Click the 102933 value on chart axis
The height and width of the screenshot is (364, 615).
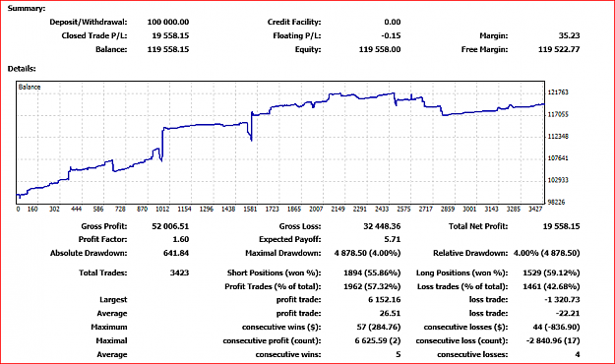coord(558,180)
